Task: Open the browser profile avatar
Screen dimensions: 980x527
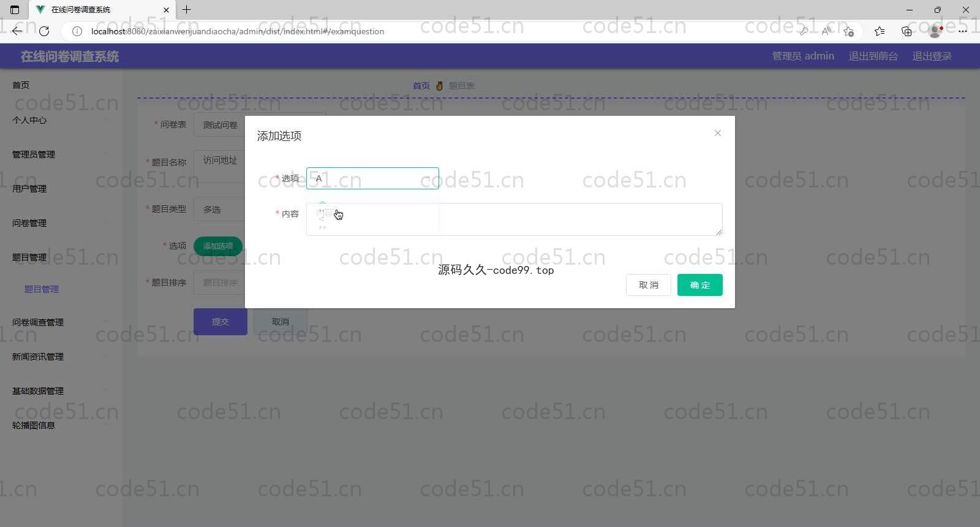Action: tap(935, 31)
